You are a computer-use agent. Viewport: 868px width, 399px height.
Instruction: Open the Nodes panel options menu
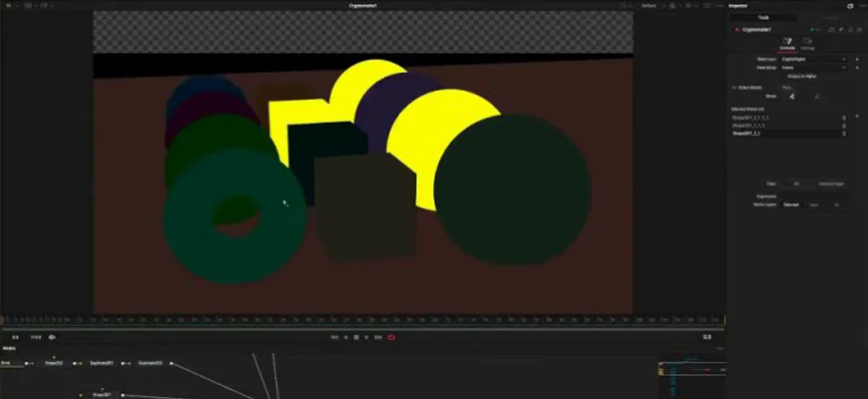coord(719,348)
